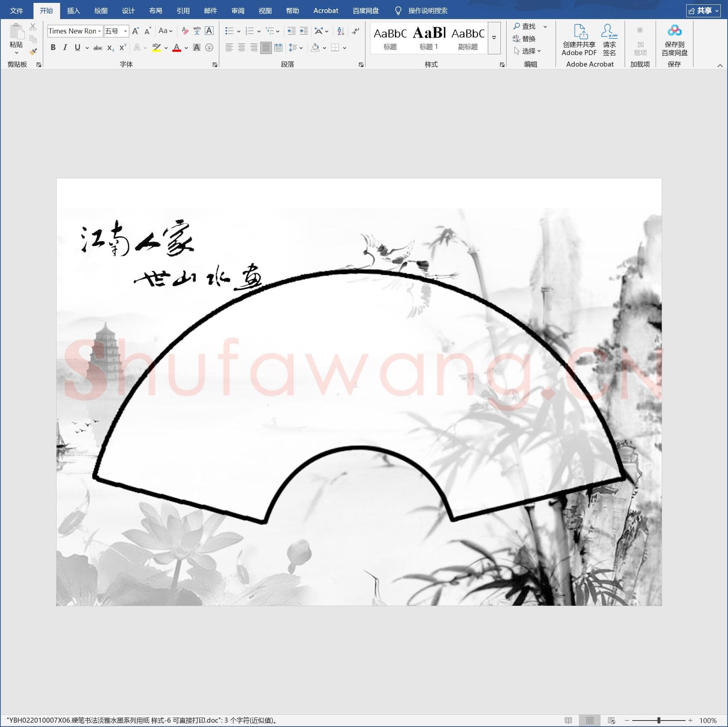Apply paragraph borders icon
The height and width of the screenshot is (727, 728).
pos(335,48)
